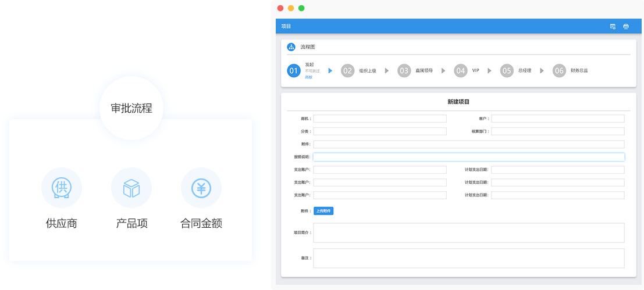Viewport: 644px width, 290px height.
Task: Click the print icon in blue header
Action: [626, 26]
